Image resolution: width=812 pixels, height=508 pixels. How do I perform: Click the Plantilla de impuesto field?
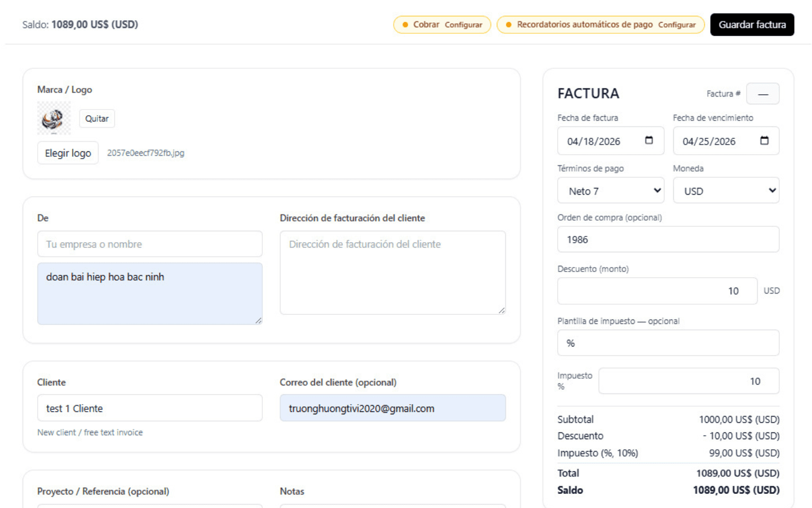click(668, 343)
